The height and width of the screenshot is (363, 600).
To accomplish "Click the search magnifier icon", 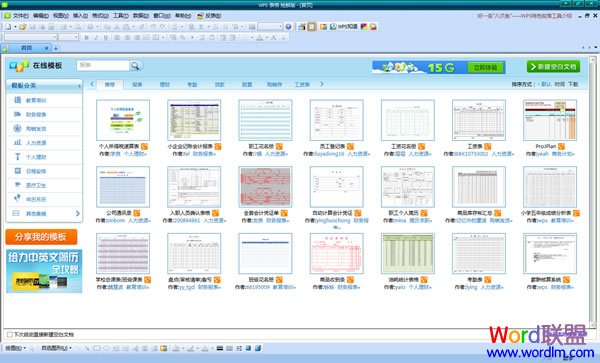I will pyautogui.click(x=135, y=66).
